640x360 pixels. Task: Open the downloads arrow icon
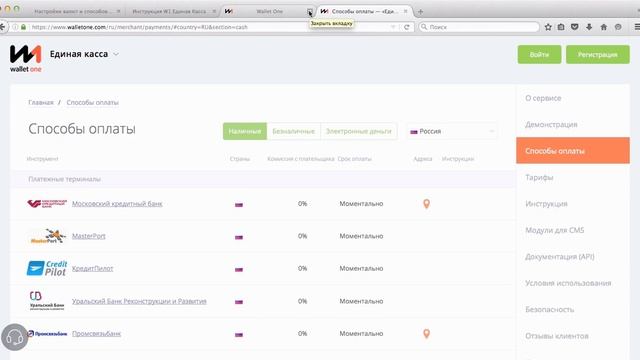coord(589,27)
